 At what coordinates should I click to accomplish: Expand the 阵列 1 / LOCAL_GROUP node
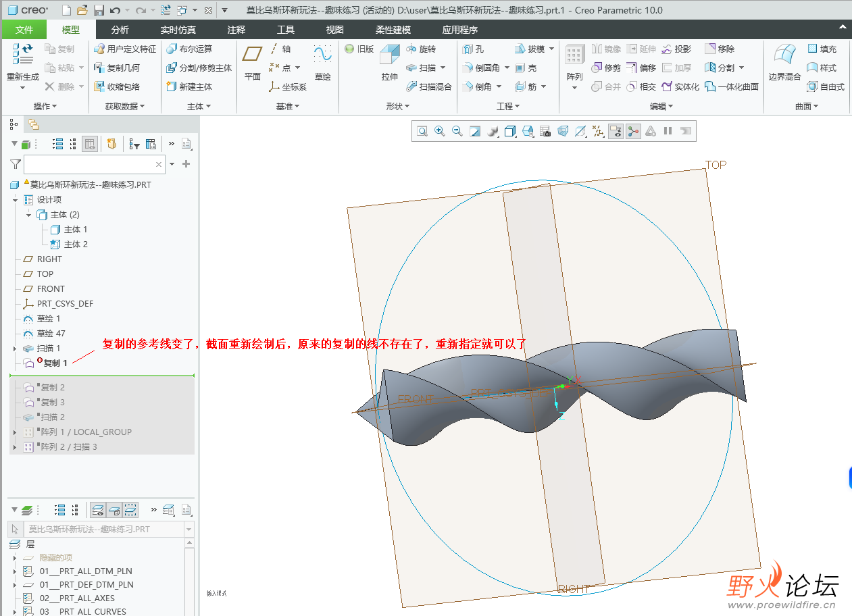pyautogui.click(x=15, y=432)
